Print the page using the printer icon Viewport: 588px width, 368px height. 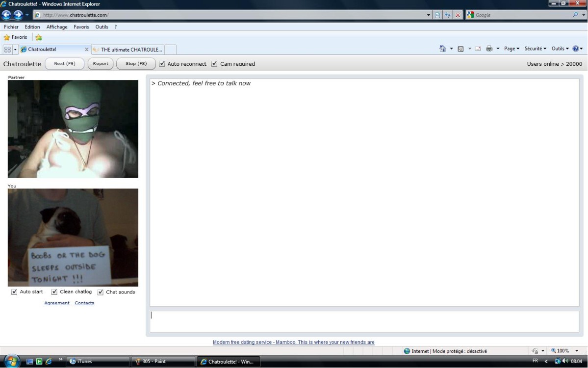(x=489, y=49)
